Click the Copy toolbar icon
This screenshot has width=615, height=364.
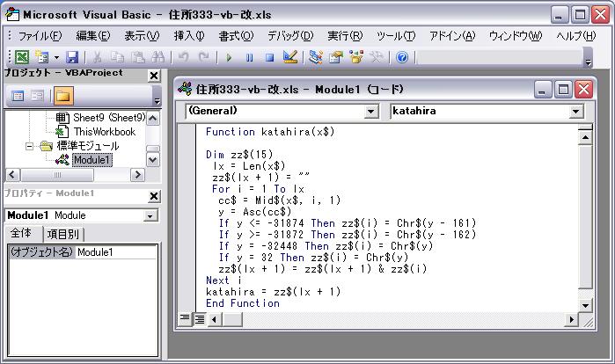117,57
